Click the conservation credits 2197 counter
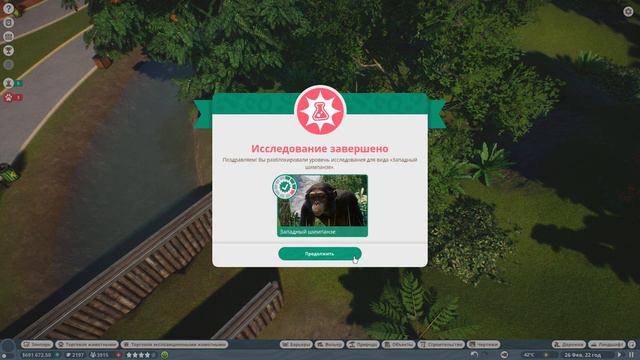The image size is (640, 360). 75,355
